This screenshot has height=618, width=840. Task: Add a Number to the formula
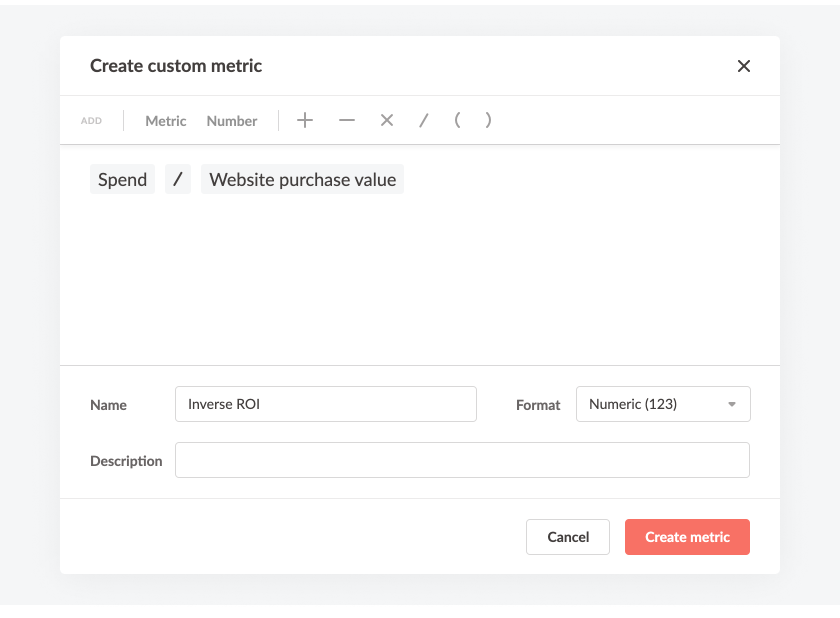pos(232,121)
